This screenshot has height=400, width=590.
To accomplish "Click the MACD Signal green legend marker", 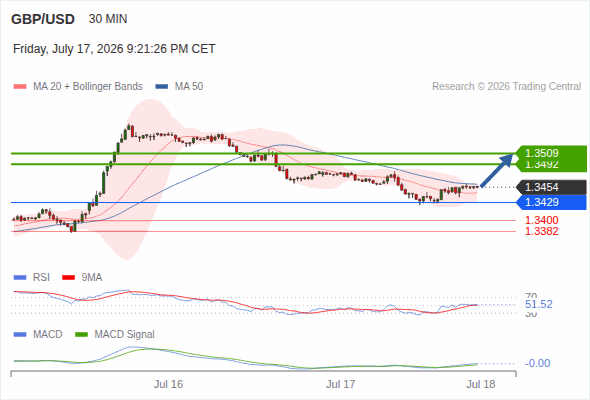I will (x=81, y=335).
